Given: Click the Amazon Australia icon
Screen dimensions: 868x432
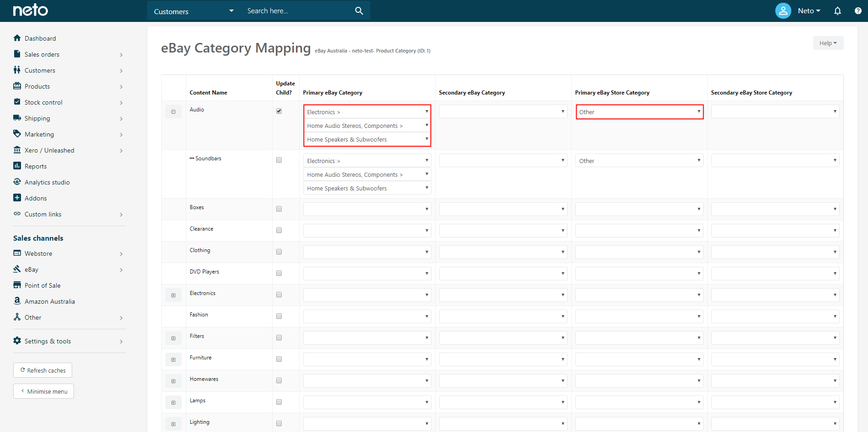Looking at the screenshot, I should [17, 301].
